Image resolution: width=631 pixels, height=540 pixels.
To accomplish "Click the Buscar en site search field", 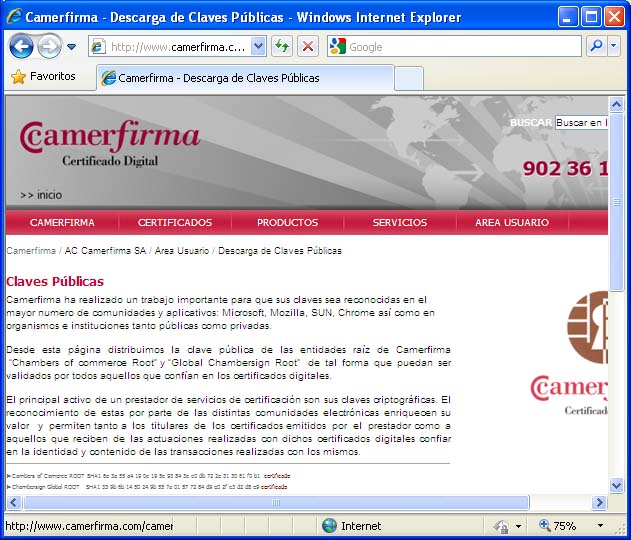I will (581, 122).
